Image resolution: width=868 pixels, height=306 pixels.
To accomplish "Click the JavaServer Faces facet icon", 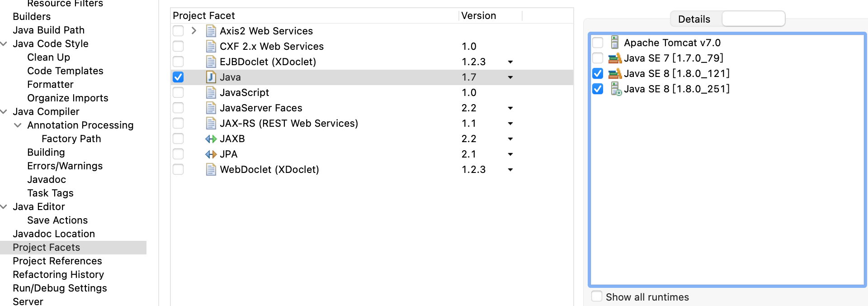I will point(211,108).
